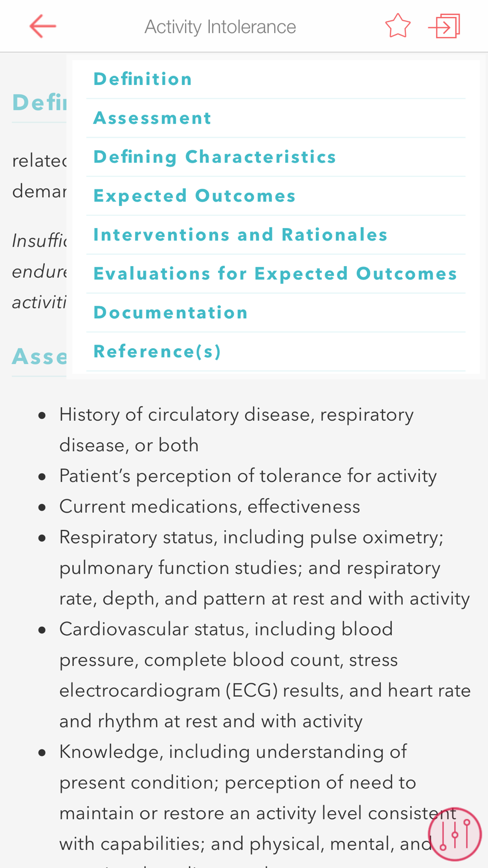Choose Evaluations for Expected Outcomes
The height and width of the screenshot is (868, 488).
(276, 274)
